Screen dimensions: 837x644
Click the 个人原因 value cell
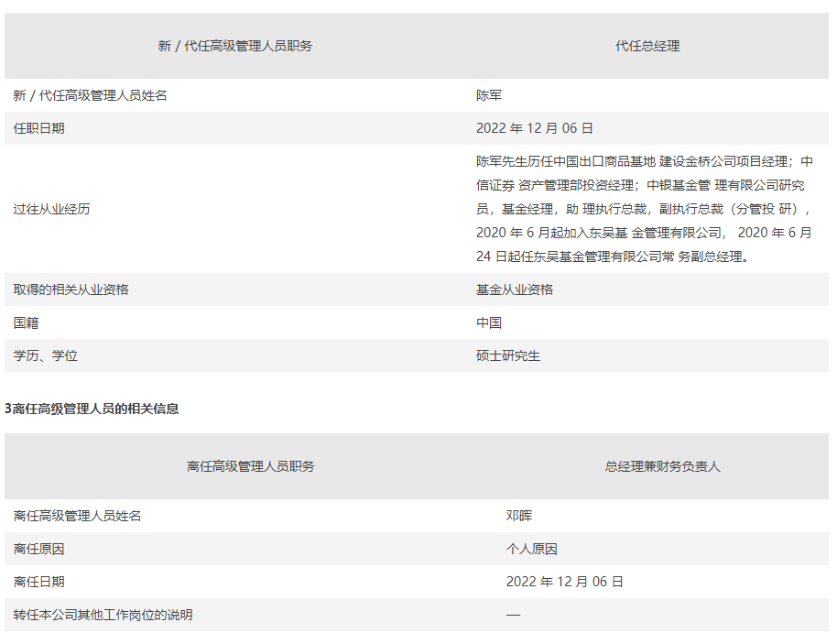[x=532, y=549]
